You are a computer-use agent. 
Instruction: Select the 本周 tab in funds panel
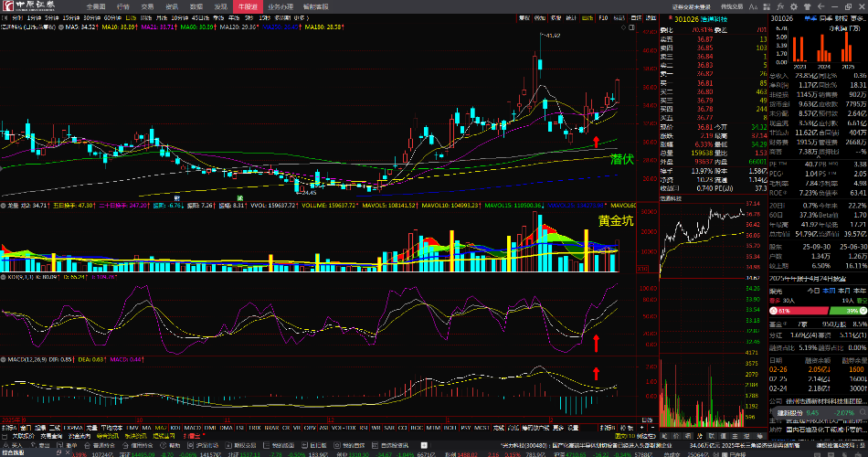[829, 291]
